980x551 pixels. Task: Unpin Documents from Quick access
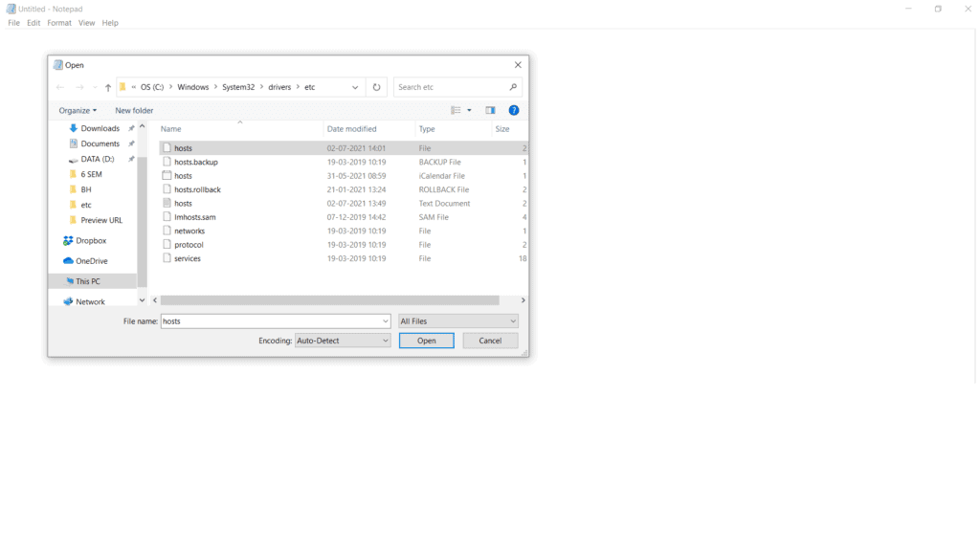[134, 143]
